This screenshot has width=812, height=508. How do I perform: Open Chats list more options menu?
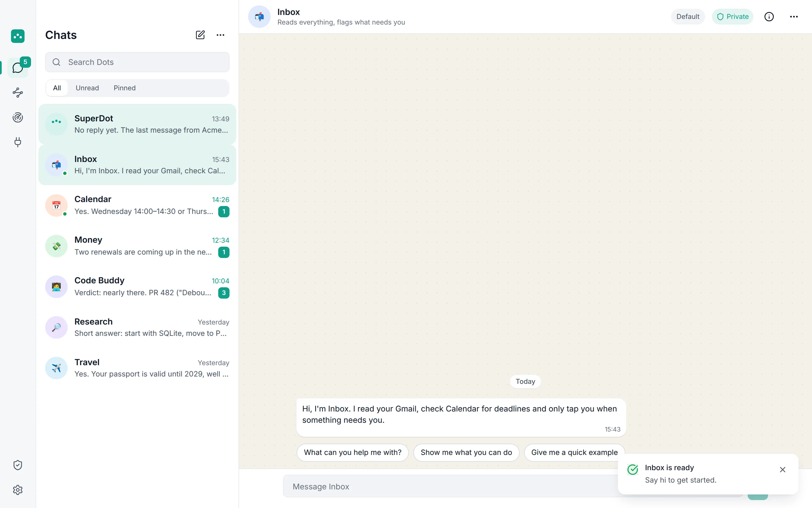pyautogui.click(x=220, y=35)
